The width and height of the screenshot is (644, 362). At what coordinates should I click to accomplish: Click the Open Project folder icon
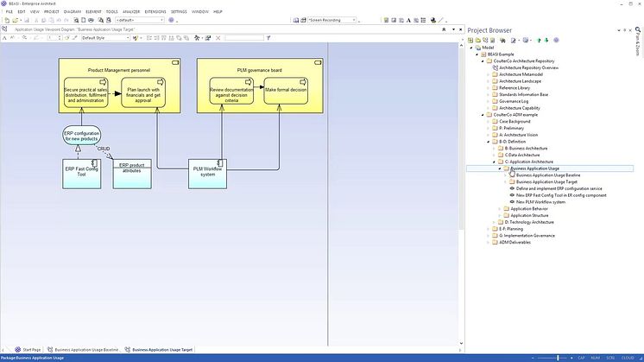tap(16, 20)
